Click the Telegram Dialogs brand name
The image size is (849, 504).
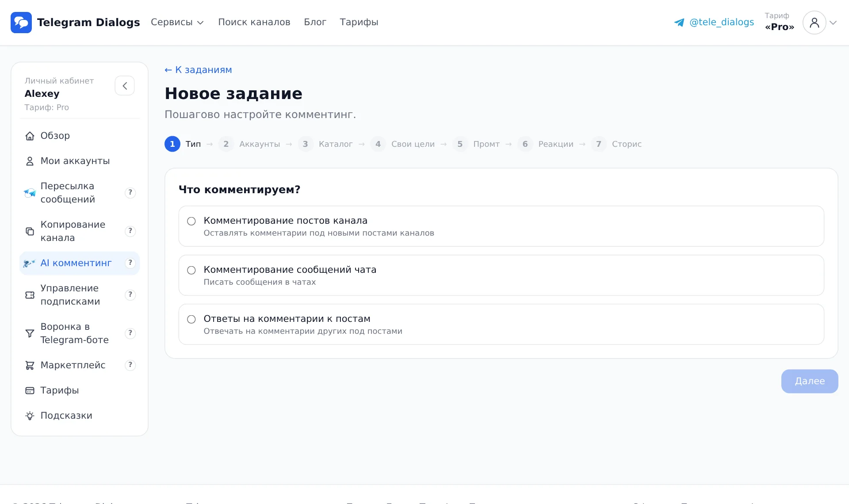[88, 23]
